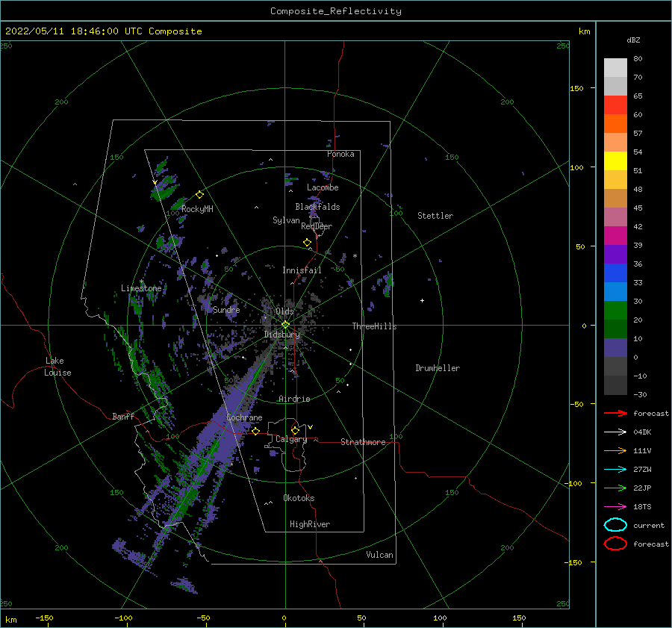The height and width of the screenshot is (628, 672).
Task: Click the Innisfail city label
Action: pyautogui.click(x=302, y=270)
